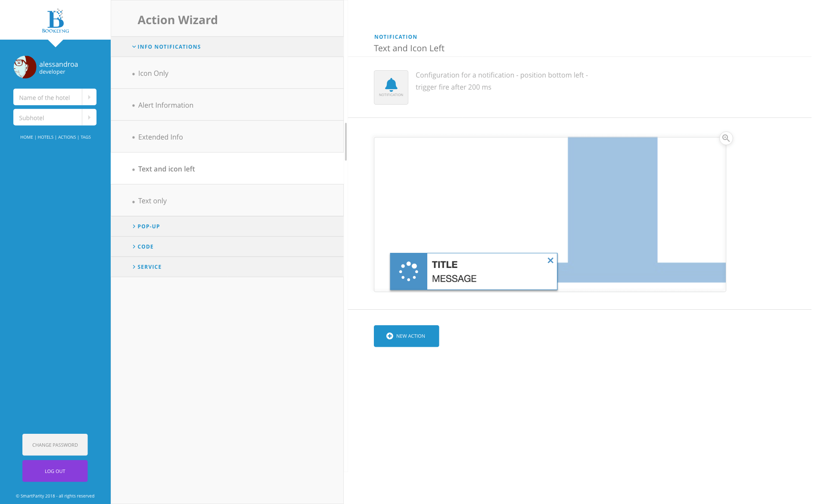Click the plus icon on New Action button
This screenshot has width=827, height=504.
[390, 336]
